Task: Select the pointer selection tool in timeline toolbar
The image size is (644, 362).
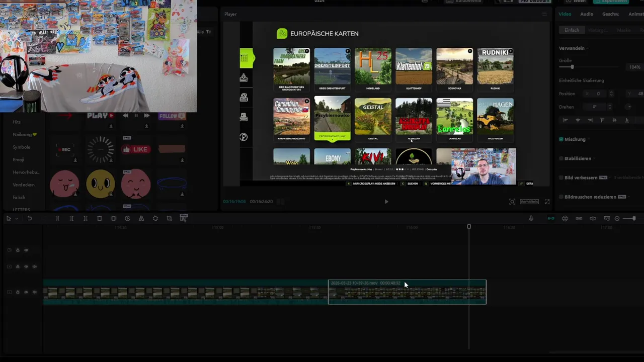Action: pyautogui.click(x=9, y=219)
